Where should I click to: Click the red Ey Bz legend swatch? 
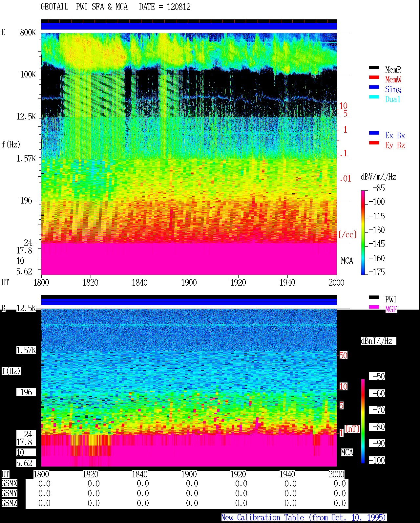[374, 143]
